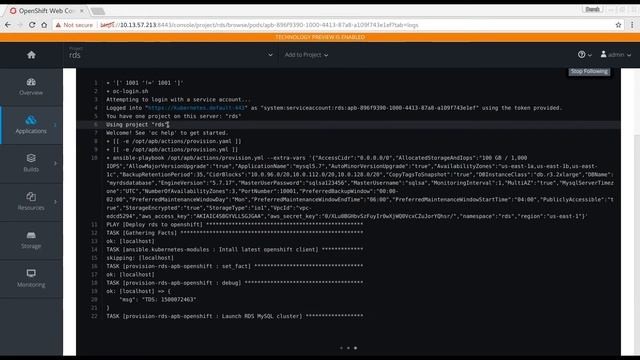This screenshot has height=360, width=640.
Task: Click the Not secure warning indicator
Action: click(x=74, y=25)
